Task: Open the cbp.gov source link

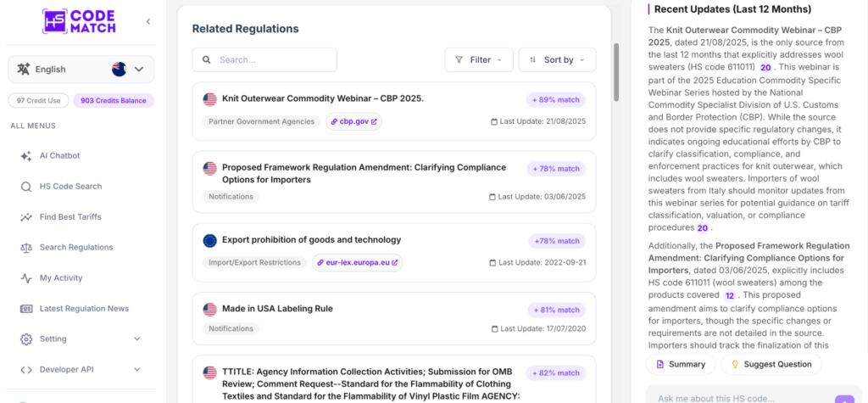Action: (354, 121)
